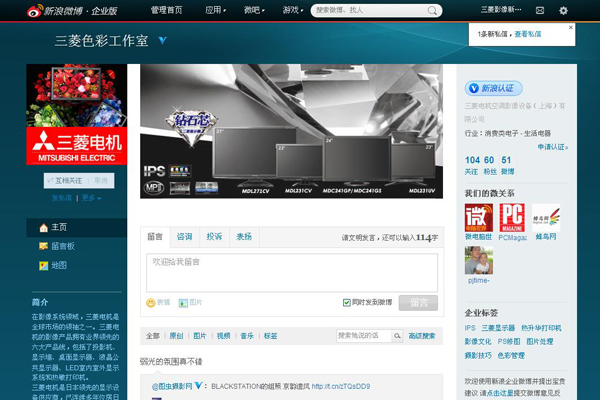Click into the 欢迎给我留言 text box
This screenshot has height=400, width=600.
pyautogui.click(x=292, y=272)
